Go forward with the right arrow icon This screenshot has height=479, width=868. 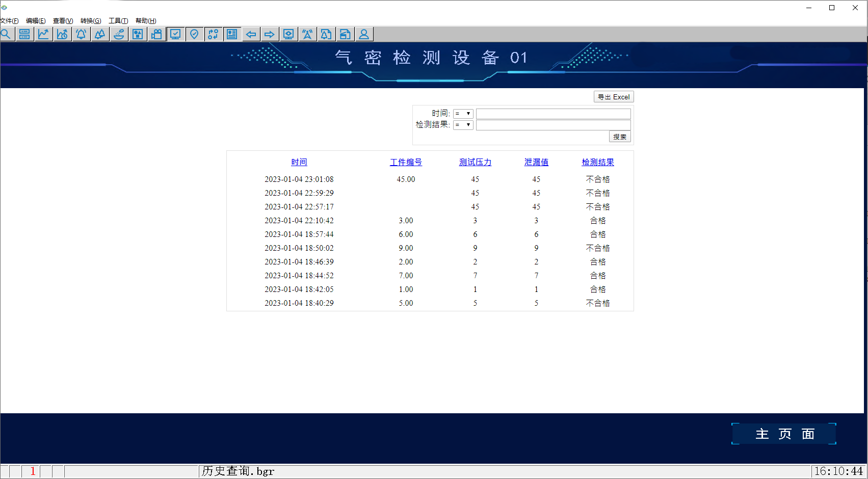(x=270, y=34)
